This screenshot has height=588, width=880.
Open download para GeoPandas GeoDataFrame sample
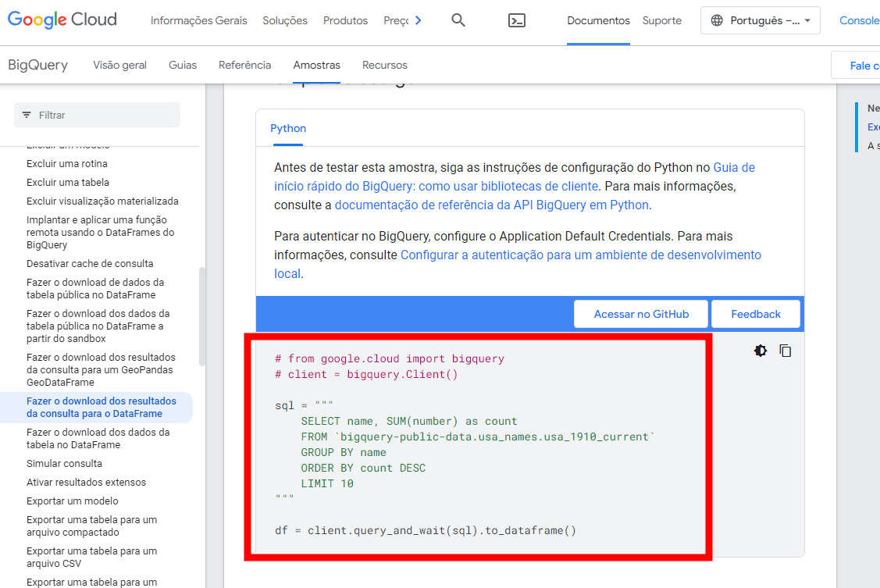click(x=101, y=369)
